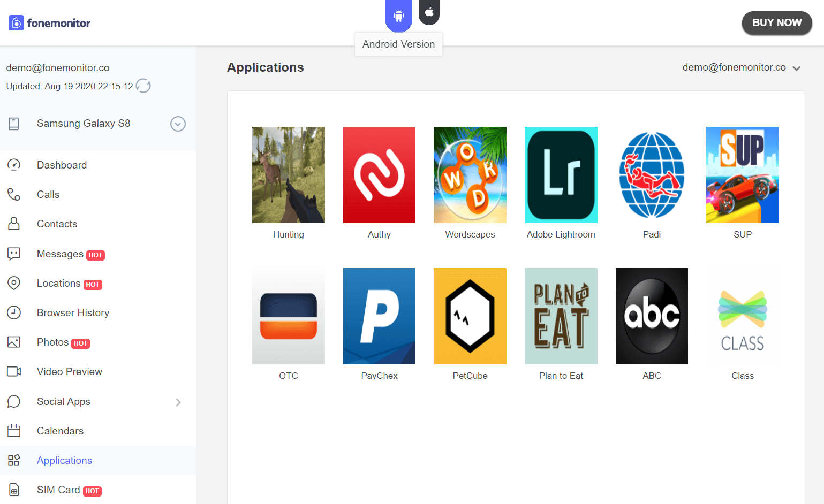
Task: Select the PetCube app icon
Action: pyautogui.click(x=470, y=316)
